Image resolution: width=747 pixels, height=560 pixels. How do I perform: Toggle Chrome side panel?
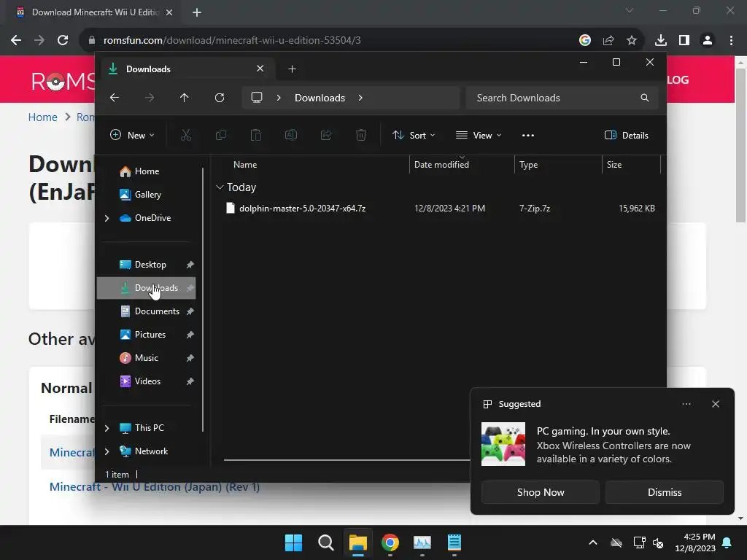click(x=684, y=40)
